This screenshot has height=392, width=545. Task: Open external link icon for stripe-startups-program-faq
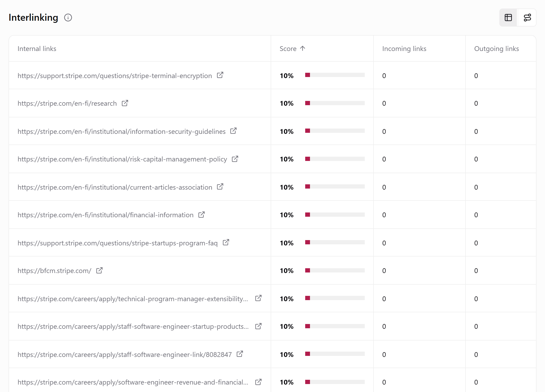(226, 242)
